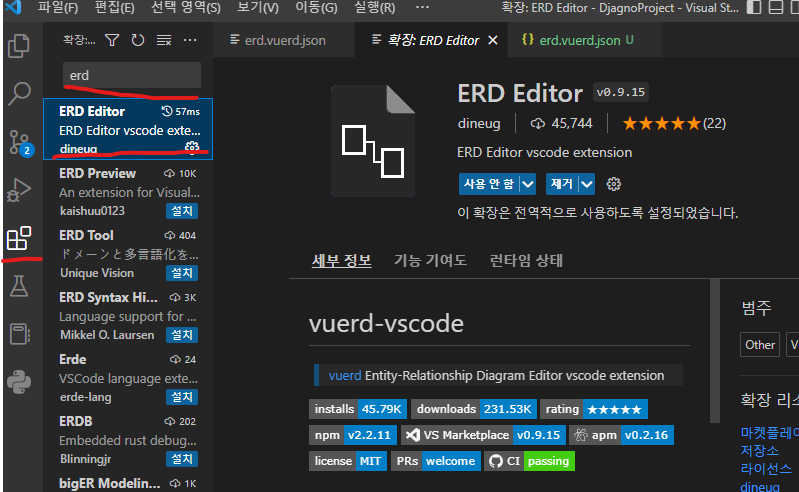Open the 파일(F) menu
Screen dimensions: 799x492
point(58,8)
